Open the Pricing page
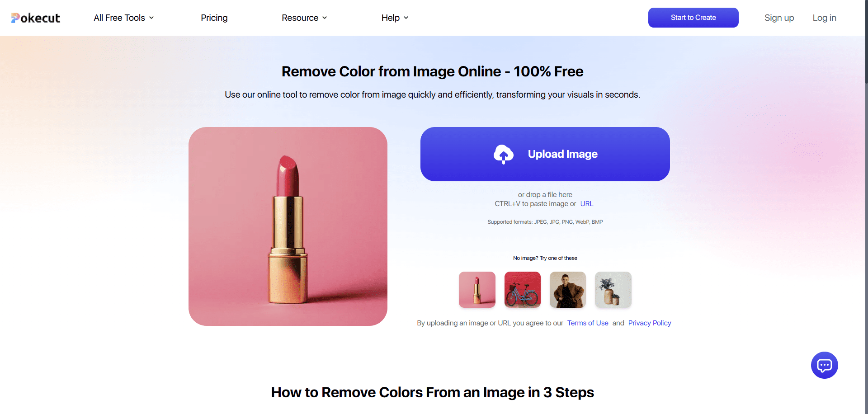 pos(214,18)
